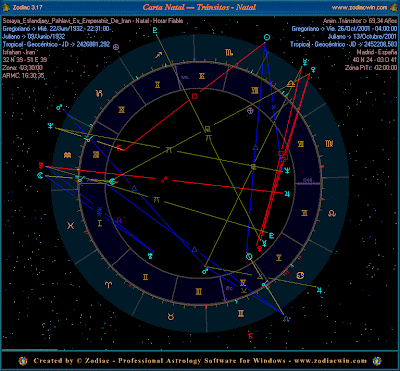Select the Sagittarius zodiac sign
The width and height of the screenshot is (400, 371).
(x=158, y=55)
